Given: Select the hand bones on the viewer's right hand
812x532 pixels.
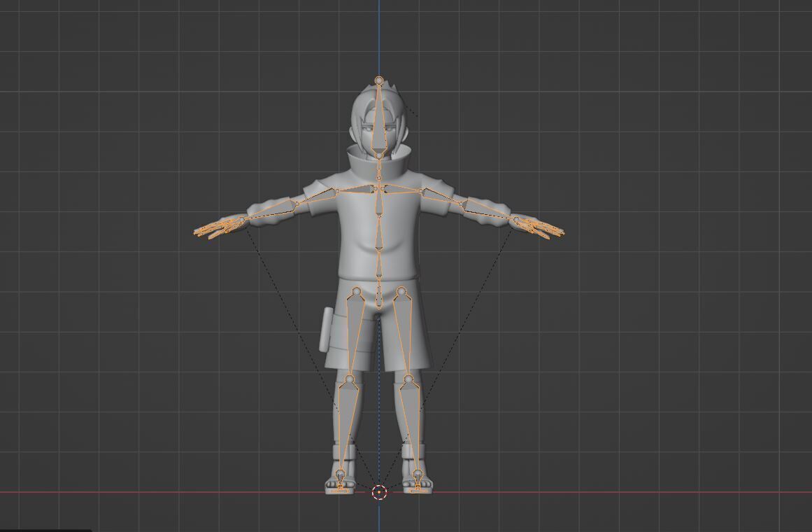Looking at the screenshot, I should click(x=539, y=228).
